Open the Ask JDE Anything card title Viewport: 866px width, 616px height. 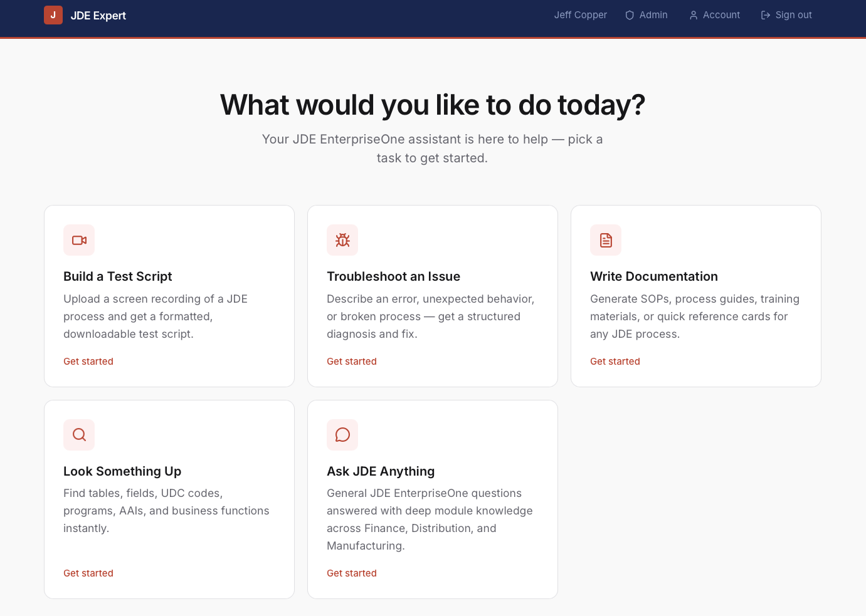click(x=381, y=471)
